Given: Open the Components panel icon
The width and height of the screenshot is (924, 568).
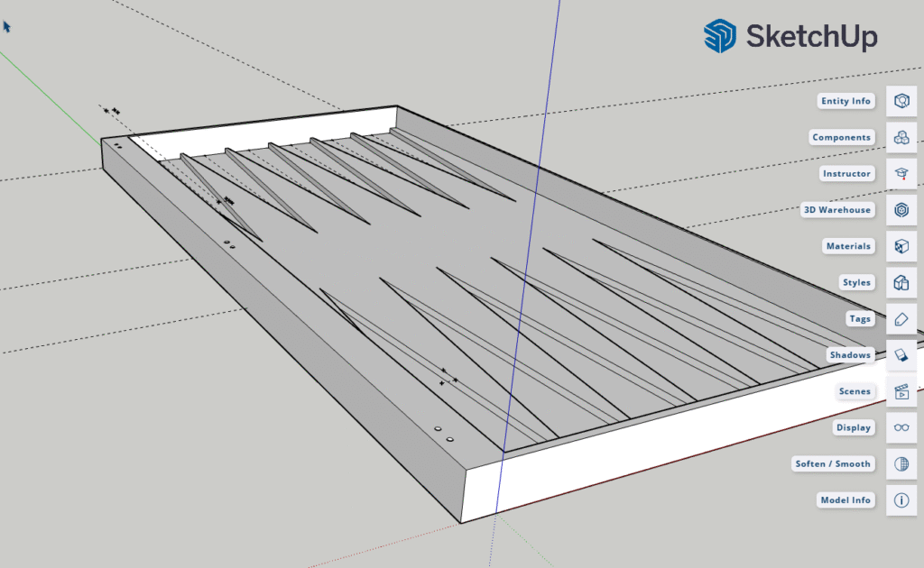Looking at the screenshot, I should 901,137.
